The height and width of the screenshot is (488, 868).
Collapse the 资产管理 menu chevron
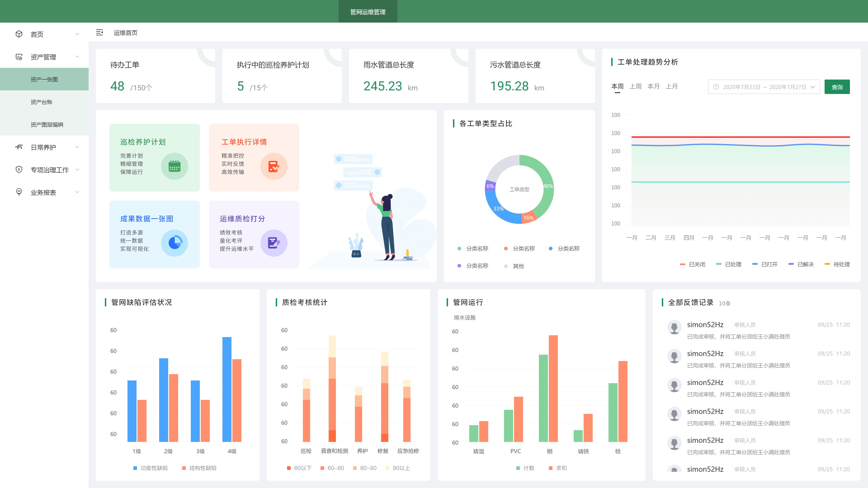click(77, 56)
